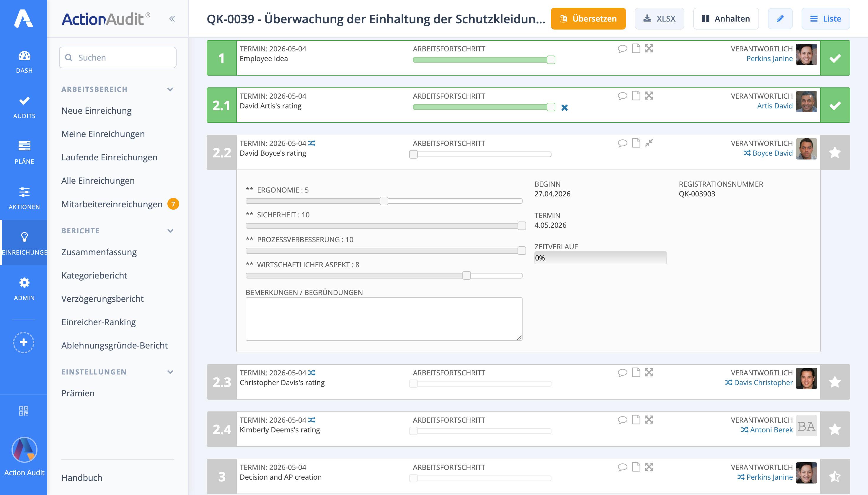Toggle star on Kimberly Deems's rating
This screenshot has width=868, height=495.
click(x=835, y=429)
